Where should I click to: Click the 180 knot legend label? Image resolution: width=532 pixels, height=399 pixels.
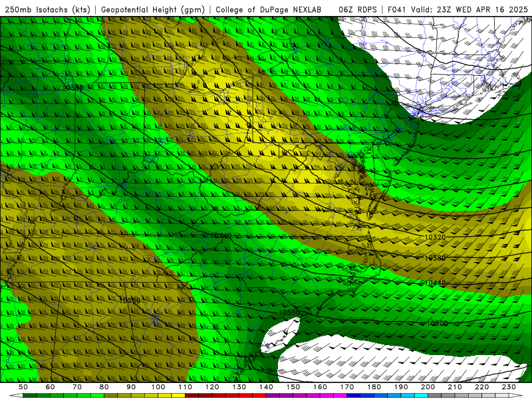[374, 387]
